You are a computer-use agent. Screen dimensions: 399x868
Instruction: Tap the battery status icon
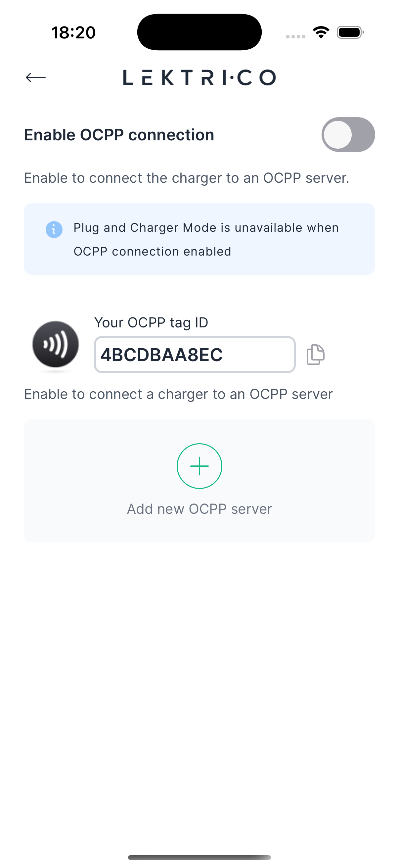coord(350,32)
